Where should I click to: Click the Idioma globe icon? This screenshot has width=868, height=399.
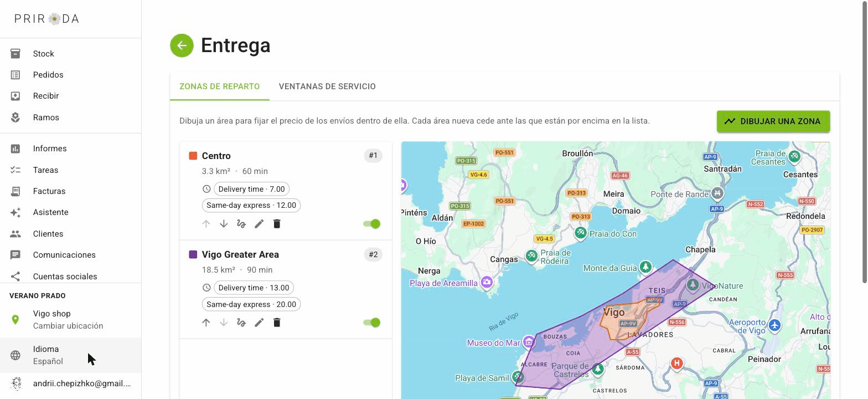[15, 355]
